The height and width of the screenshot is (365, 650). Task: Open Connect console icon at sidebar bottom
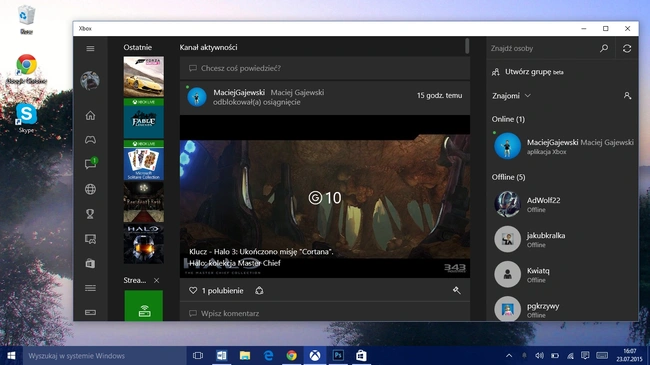(90, 312)
